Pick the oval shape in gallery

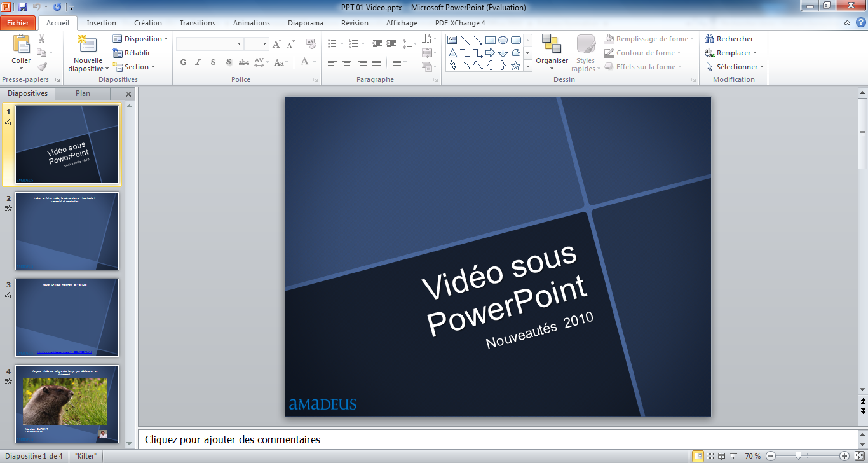[503, 39]
